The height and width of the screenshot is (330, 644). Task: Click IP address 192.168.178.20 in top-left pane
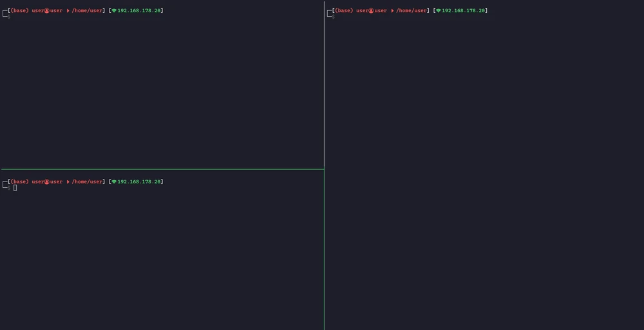click(x=139, y=11)
